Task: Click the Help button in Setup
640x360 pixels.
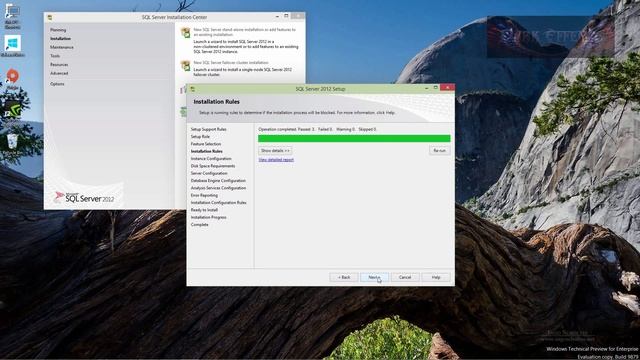Action: [436, 277]
